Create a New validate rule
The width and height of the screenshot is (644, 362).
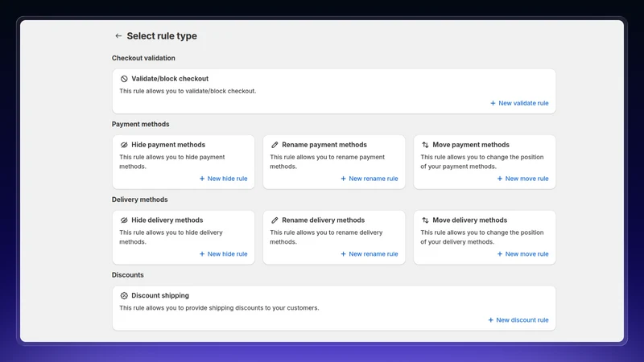(519, 103)
